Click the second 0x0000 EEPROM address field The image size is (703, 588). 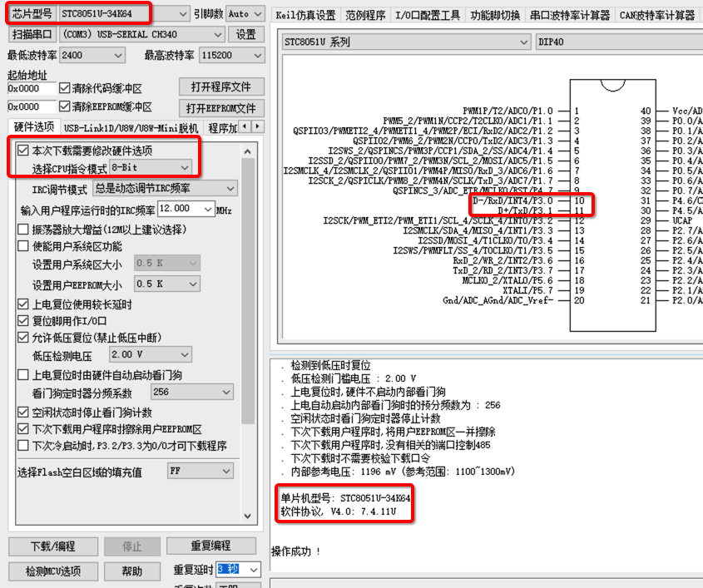(32, 106)
